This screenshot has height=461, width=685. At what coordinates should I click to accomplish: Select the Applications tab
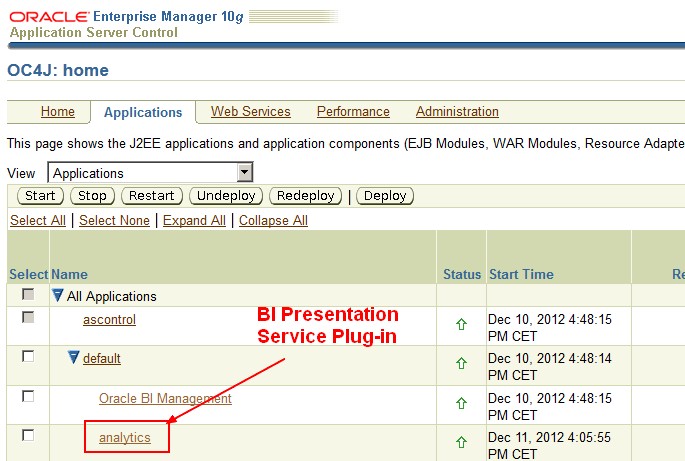(143, 112)
